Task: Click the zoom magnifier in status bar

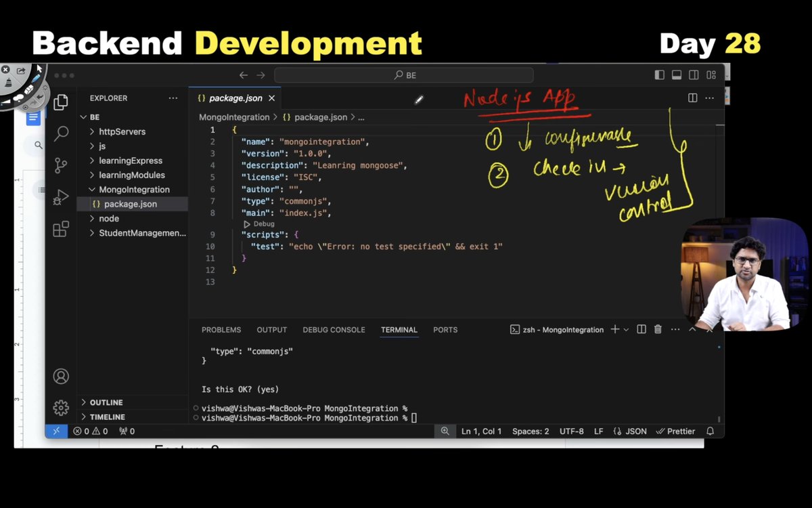Action: click(445, 431)
